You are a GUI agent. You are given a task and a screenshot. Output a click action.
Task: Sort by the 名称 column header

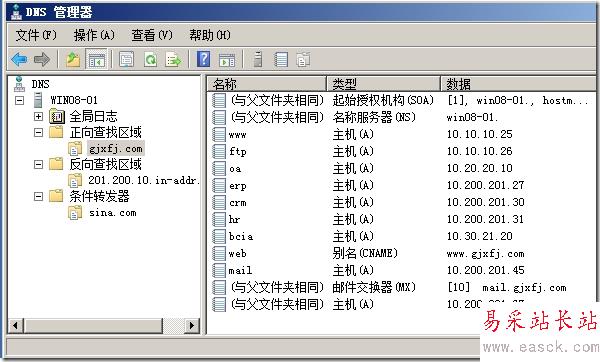coord(267,83)
